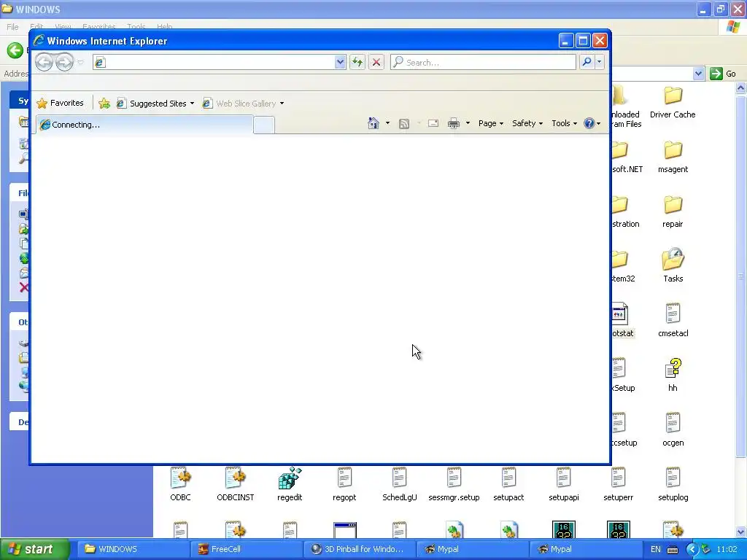Click the Home icon in command bar
Image resolution: width=747 pixels, height=560 pixels.
coord(373,123)
